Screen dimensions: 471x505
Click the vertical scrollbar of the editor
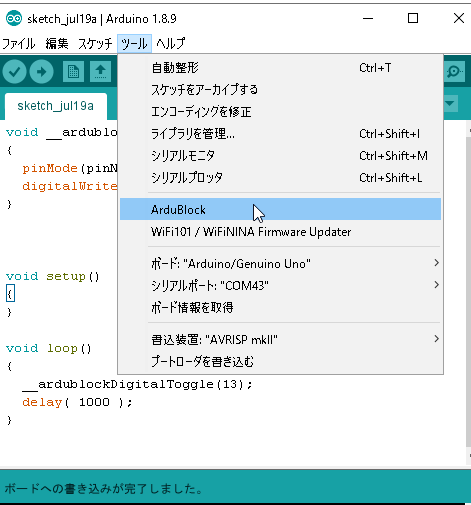(x=468, y=293)
